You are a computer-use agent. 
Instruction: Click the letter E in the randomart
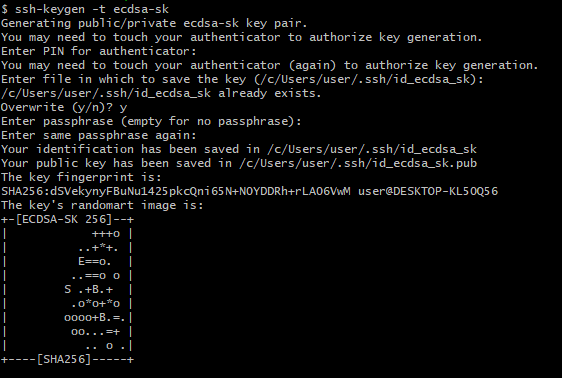coord(81,262)
